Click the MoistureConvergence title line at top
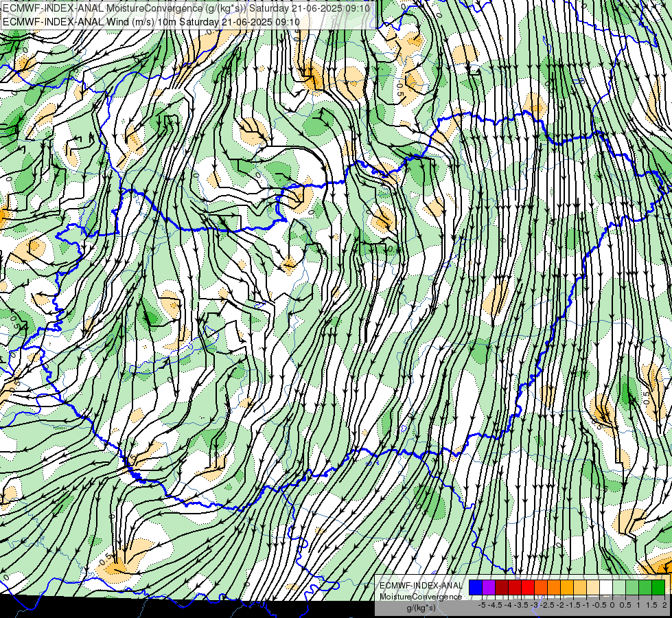This screenshot has width=672, height=618. [187, 8]
